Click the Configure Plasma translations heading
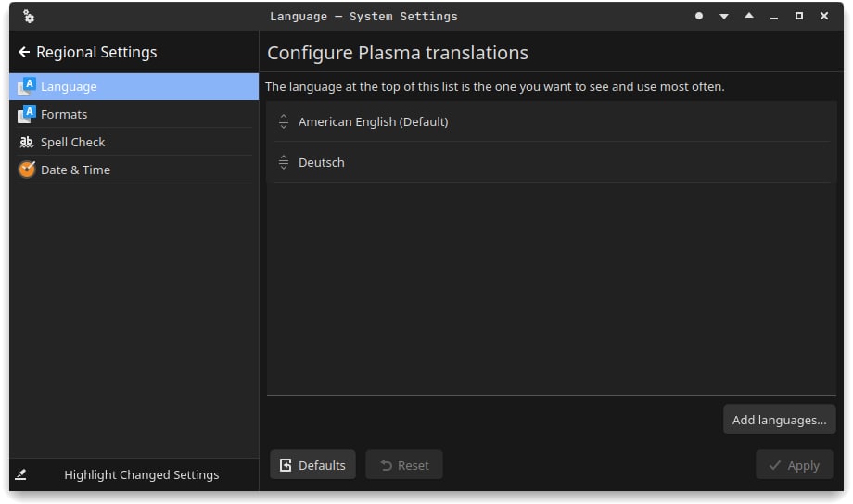This screenshot has width=853, height=504. [x=398, y=53]
